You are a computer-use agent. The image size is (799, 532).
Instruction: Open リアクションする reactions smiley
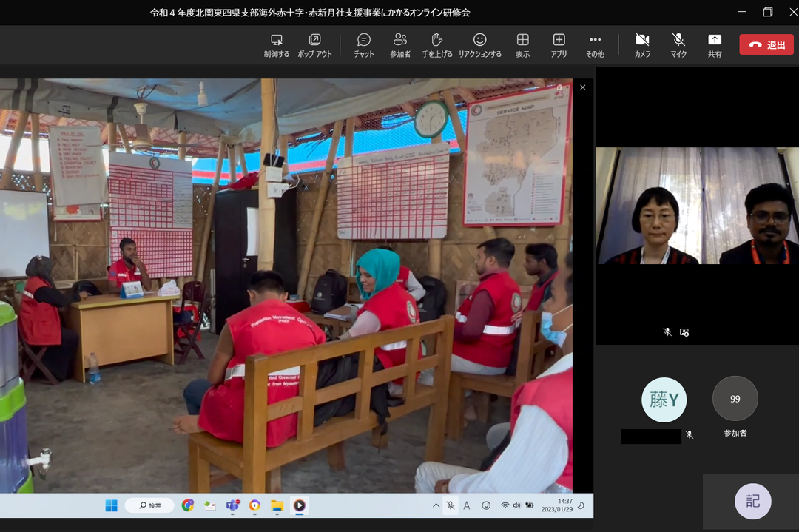coord(479,45)
